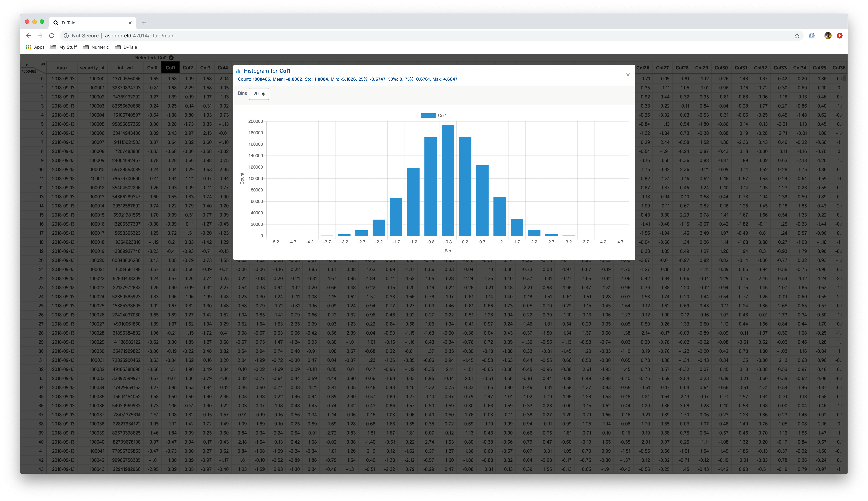Select the date column header
The image size is (868, 501).
pyautogui.click(x=62, y=68)
